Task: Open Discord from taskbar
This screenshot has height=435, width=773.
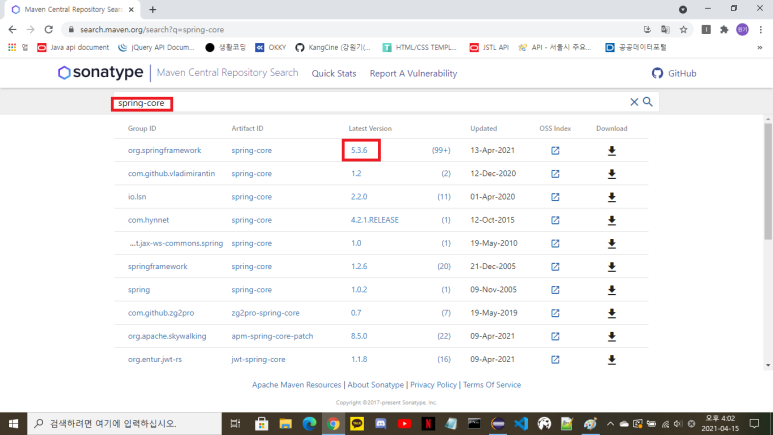Action: pyautogui.click(x=381, y=424)
